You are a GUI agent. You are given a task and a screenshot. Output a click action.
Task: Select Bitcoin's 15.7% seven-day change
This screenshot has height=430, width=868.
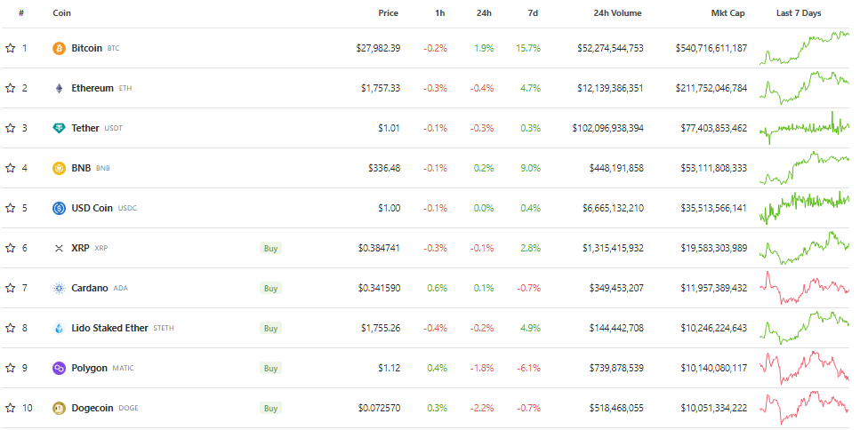click(x=530, y=48)
